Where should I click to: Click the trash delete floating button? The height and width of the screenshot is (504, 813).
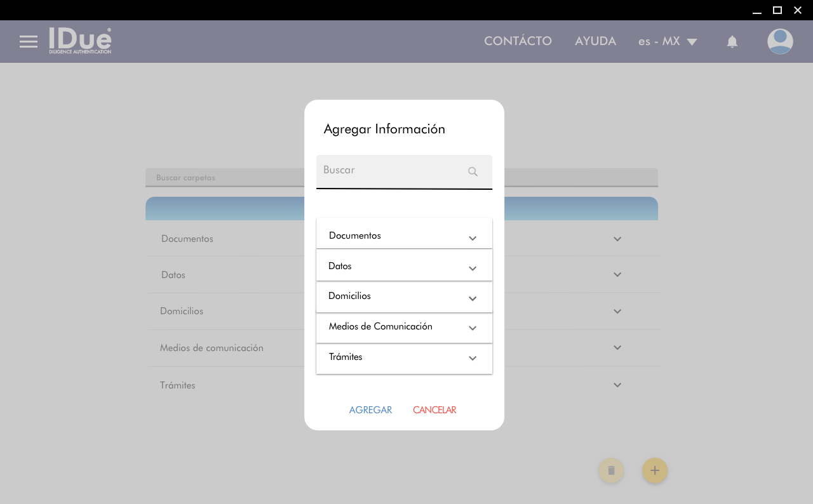click(611, 470)
